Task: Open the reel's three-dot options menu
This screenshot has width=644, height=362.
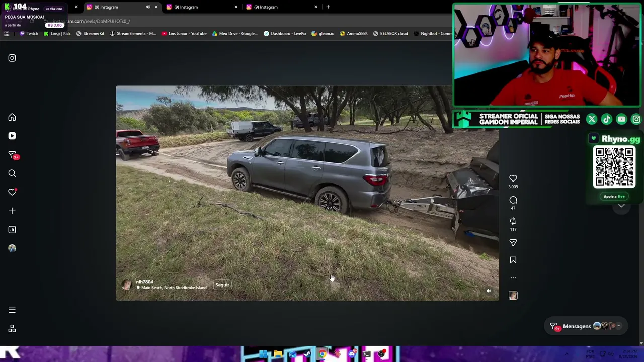Action: [513, 278]
